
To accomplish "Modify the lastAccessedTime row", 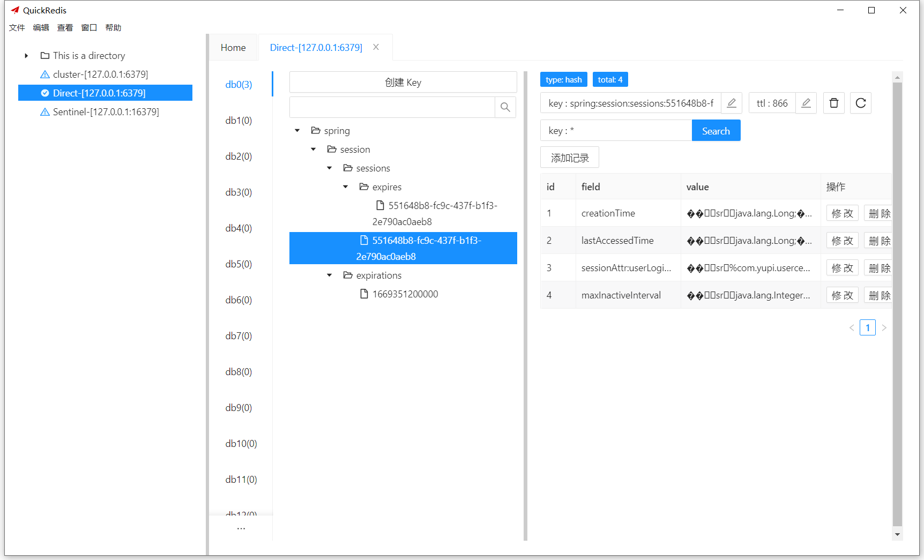I will [x=843, y=241].
